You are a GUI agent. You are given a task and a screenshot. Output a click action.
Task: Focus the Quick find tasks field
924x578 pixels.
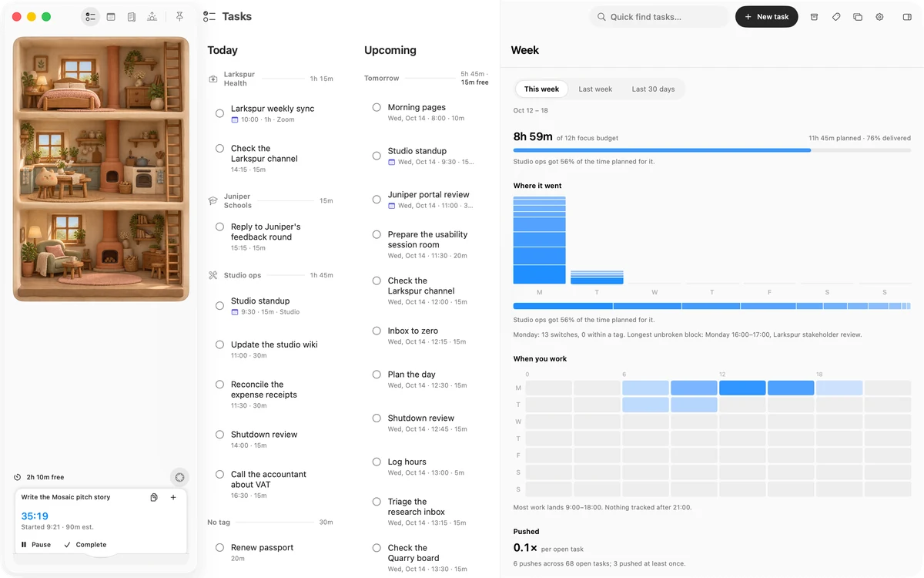pyautogui.click(x=659, y=17)
